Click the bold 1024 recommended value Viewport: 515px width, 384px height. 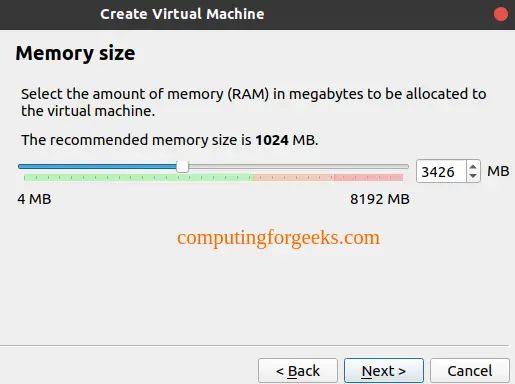coord(272,140)
